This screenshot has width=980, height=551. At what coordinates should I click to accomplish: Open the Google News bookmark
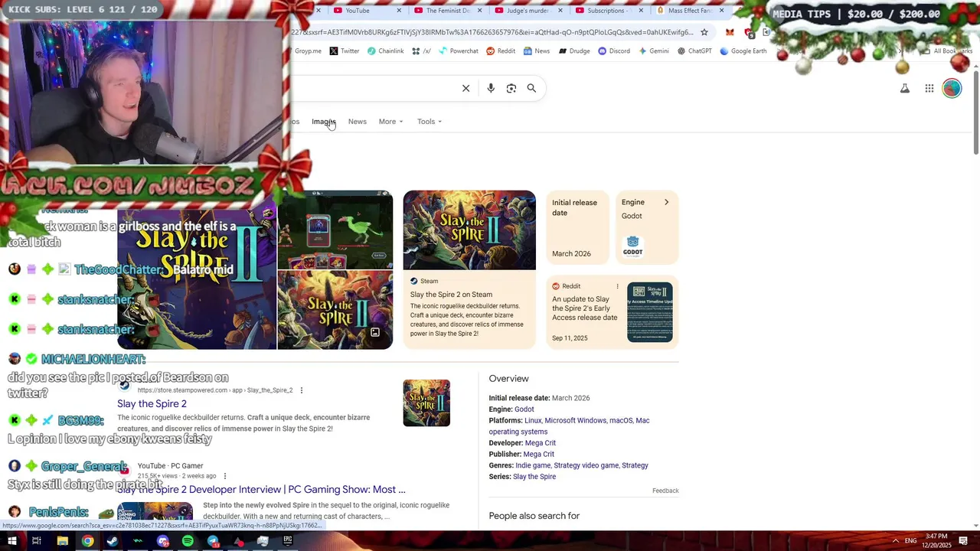coord(536,51)
